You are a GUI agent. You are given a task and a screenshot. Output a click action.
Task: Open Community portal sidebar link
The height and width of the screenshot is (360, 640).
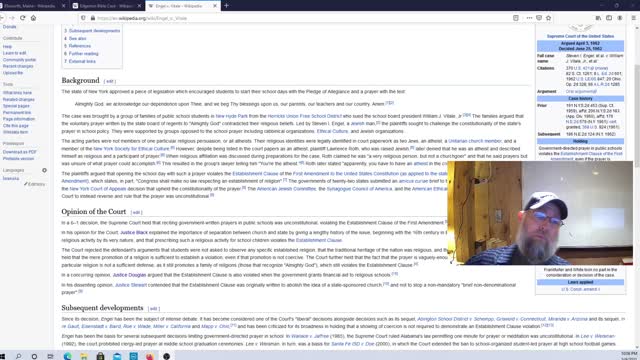[x=19, y=60]
